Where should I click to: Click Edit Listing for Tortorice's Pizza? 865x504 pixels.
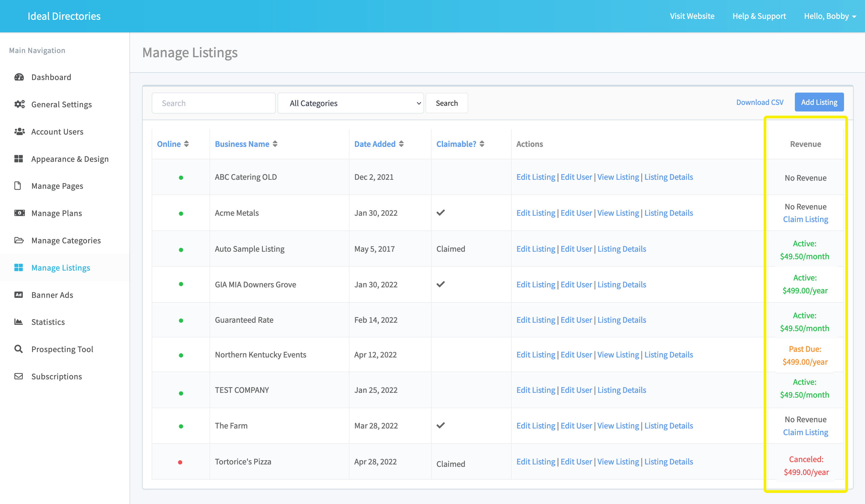pyautogui.click(x=536, y=462)
